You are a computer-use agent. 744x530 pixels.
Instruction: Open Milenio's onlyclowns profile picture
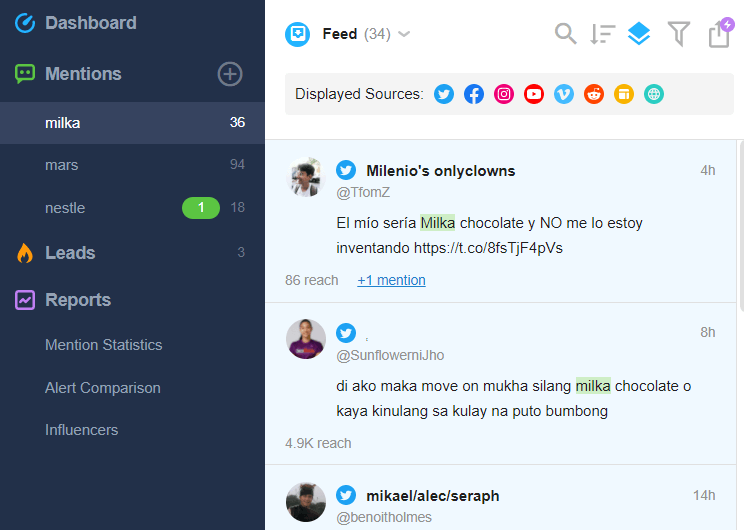(x=306, y=177)
